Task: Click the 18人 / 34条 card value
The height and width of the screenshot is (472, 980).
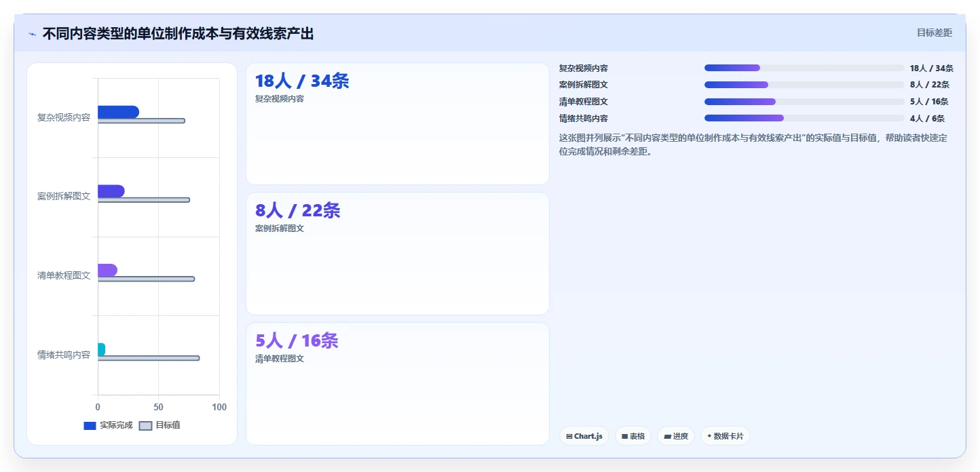Action: (302, 81)
